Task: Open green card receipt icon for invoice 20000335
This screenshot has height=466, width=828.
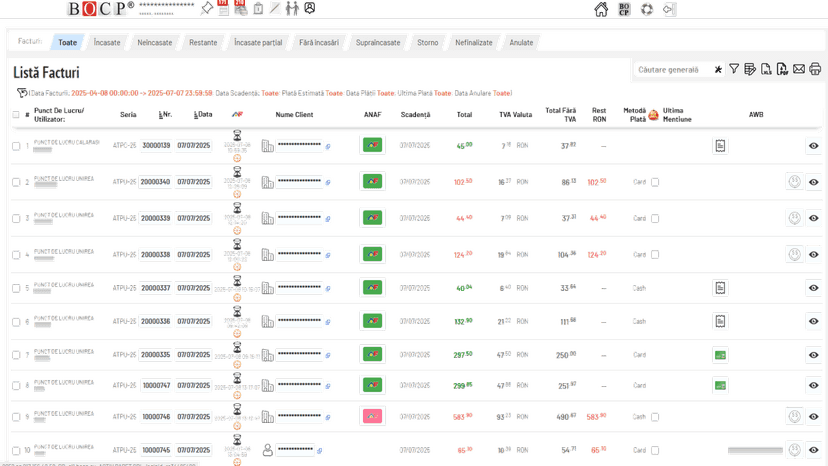Action: 720,355
